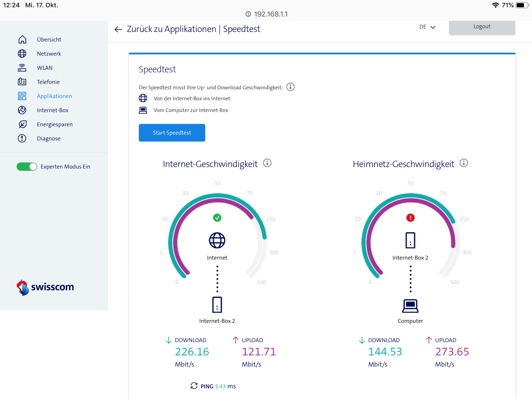Click the Computer laptop icon below the gauge
This screenshot has height=399, width=532.
(x=410, y=306)
